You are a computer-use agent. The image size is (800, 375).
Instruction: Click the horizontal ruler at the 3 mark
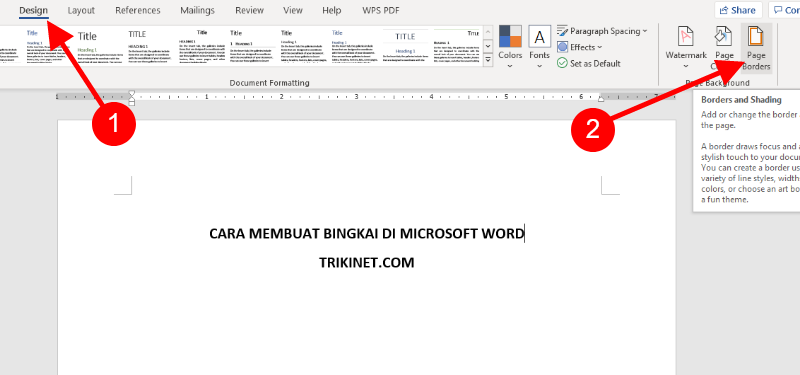(356, 96)
